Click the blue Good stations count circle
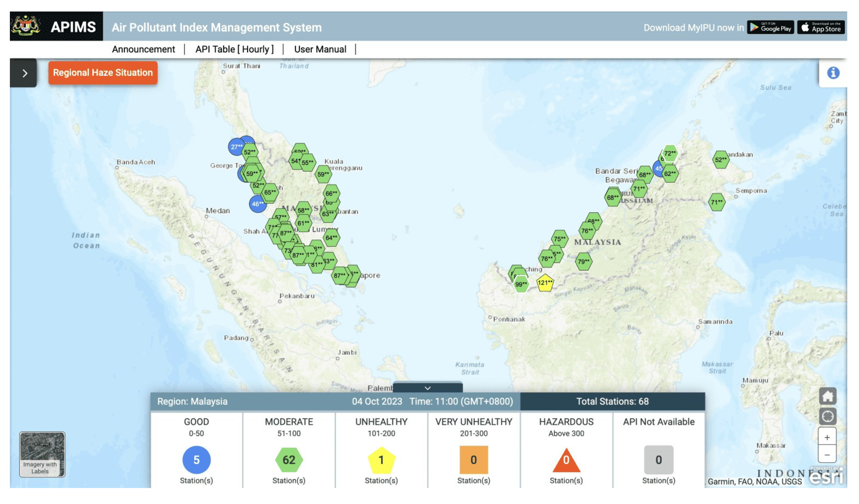The height and width of the screenshot is (504, 859). (x=196, y=460)
